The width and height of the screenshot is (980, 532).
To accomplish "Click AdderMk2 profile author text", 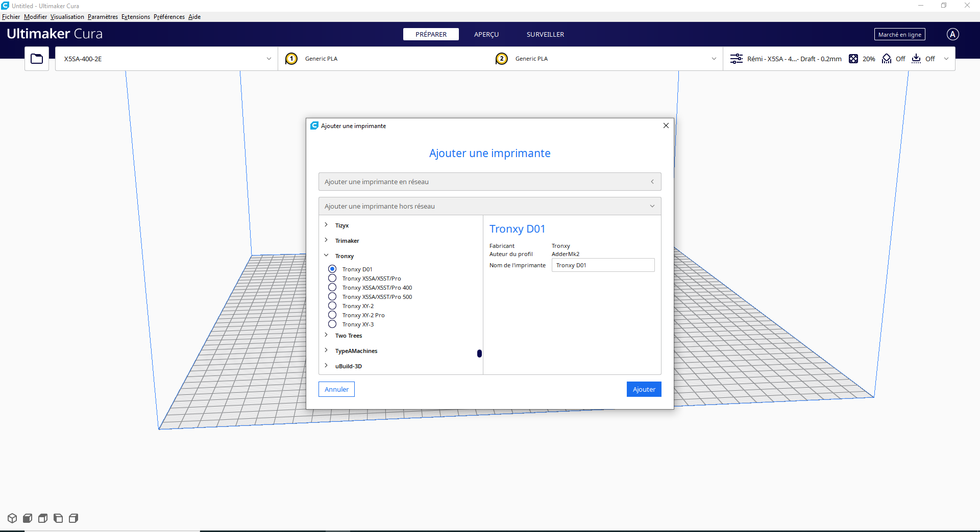I will click(566, 254).
